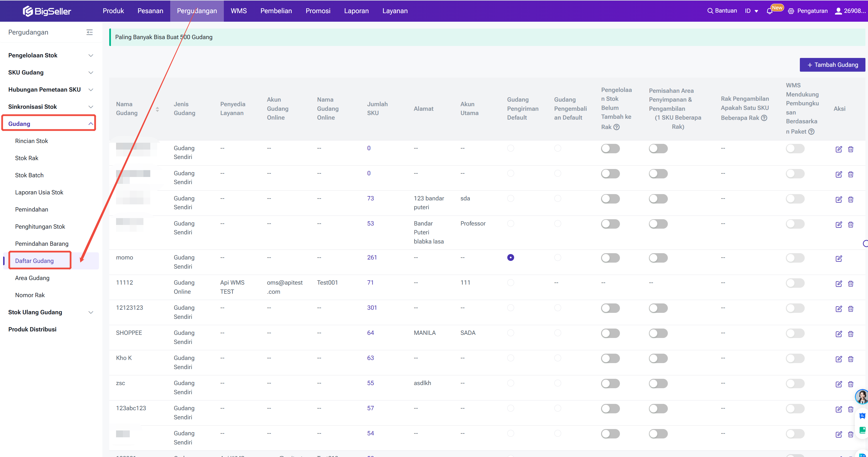Collapse the sidebar using the menu fold icon
This screenshot has width=868, height=457.
[89, 32]
